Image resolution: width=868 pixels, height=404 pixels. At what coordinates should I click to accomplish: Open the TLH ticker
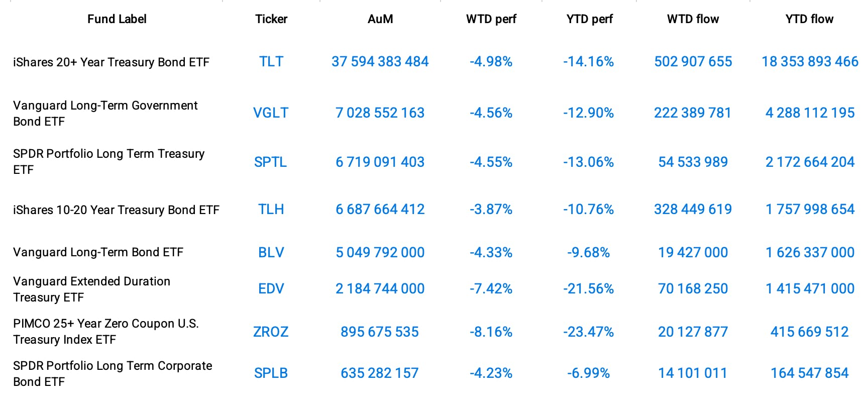click(271, 210)
